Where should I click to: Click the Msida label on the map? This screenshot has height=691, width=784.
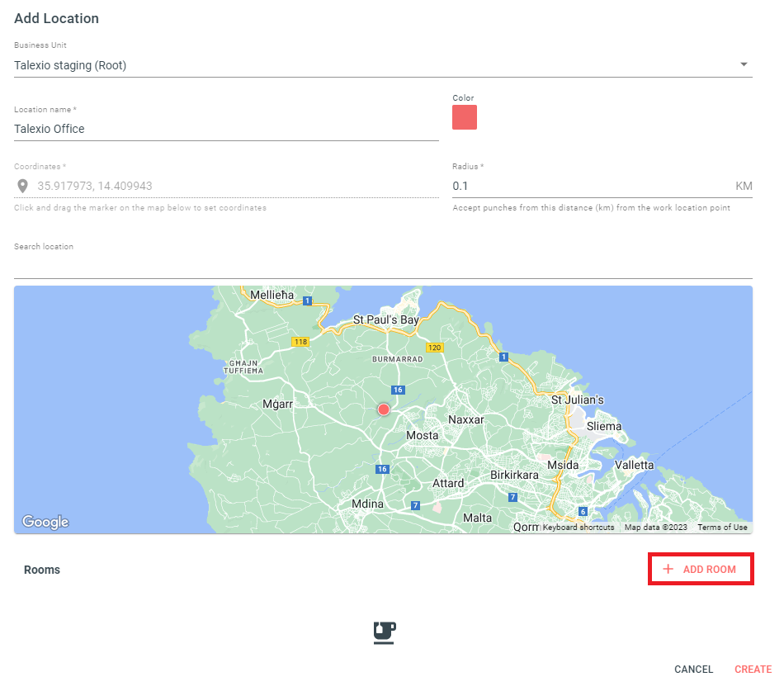coord(563,466)
